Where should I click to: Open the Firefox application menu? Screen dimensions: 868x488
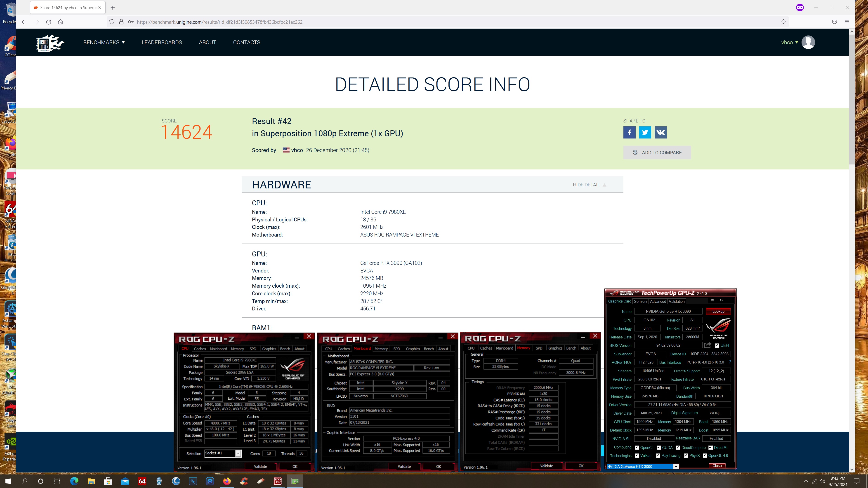click(x=847, y=22)
